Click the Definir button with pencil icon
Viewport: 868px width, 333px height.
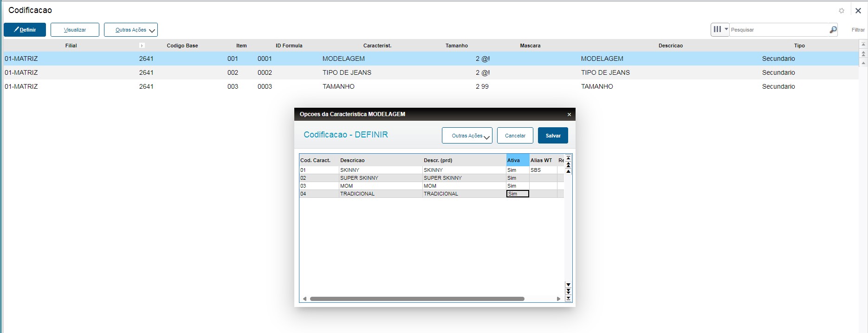[x=25, y=30]
